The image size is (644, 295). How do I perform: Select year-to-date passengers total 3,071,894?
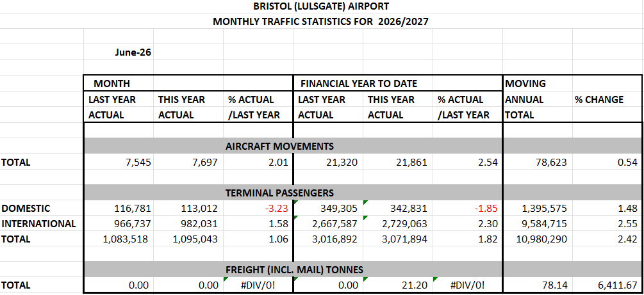tap(398, 239)
